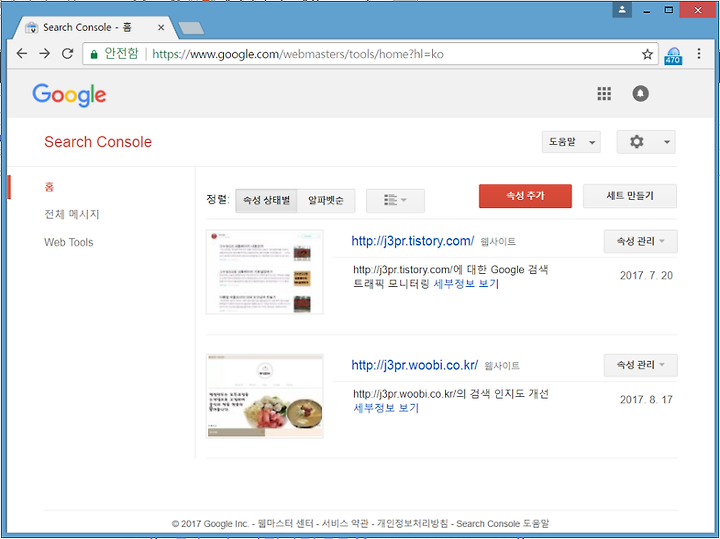Click the green secure padlock icon
720x539 pixels.
click(x=94, y=54)
